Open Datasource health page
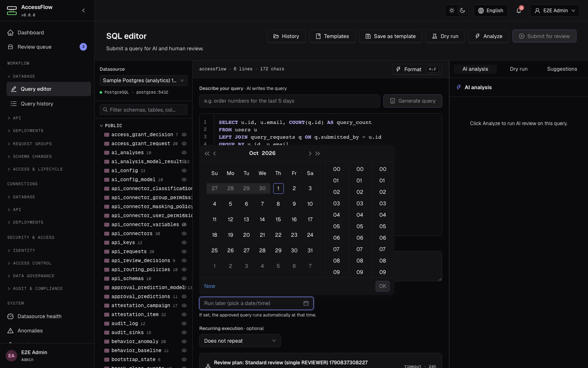This screenshot has height=368, width=588. [x=47, y=316]
